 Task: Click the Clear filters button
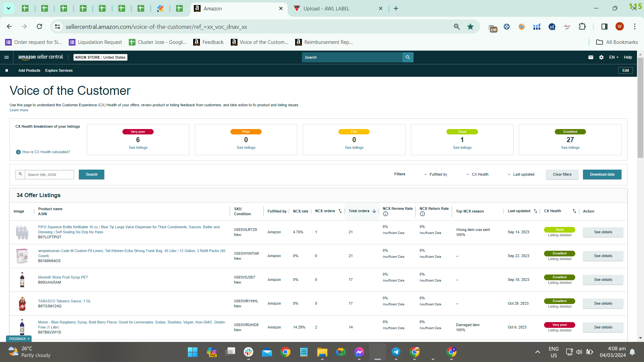[562, 174]
